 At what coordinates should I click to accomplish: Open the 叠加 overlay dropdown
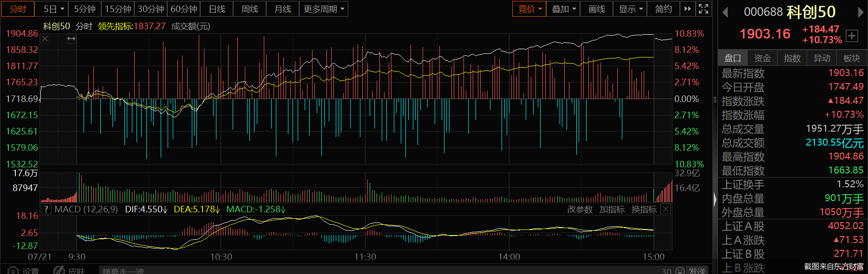click(x=563, y=9)
